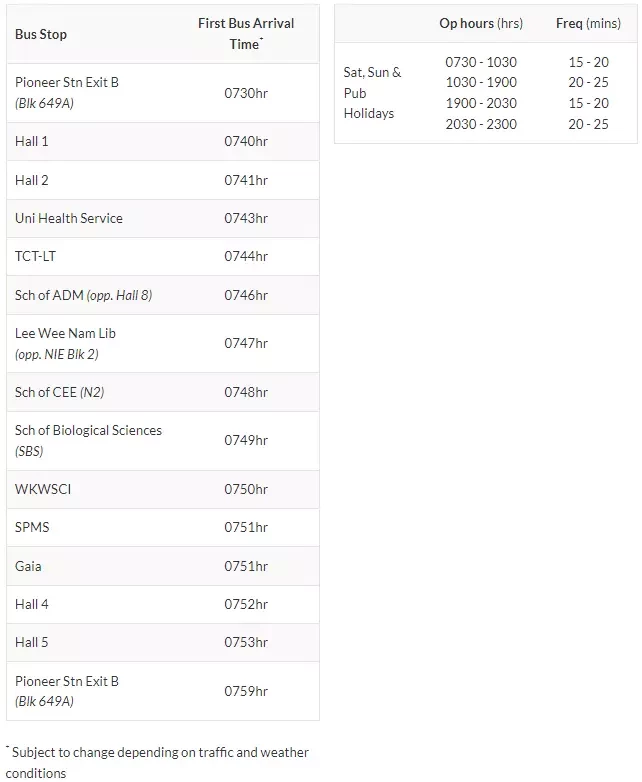The width and height of the screenshot is (642, 782).
Task: Select the Gaia 0751hr row
Action: [163, 566]
